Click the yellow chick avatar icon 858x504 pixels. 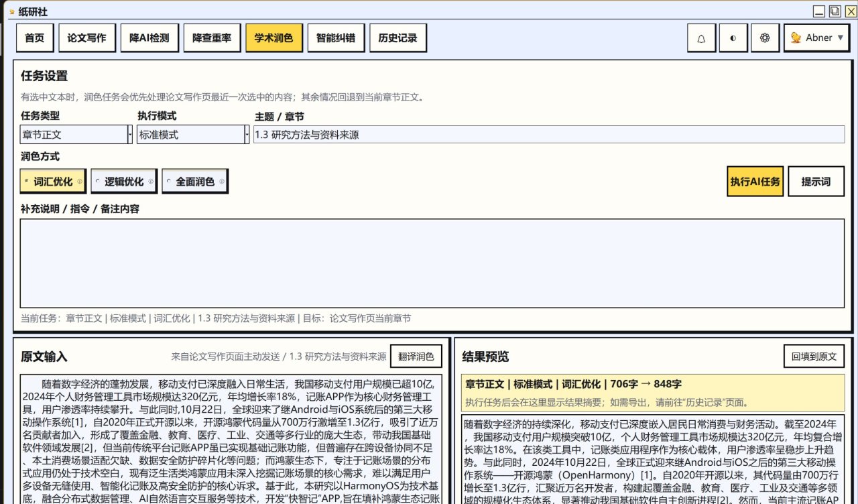pyautogui.click(x=796, y=38)
